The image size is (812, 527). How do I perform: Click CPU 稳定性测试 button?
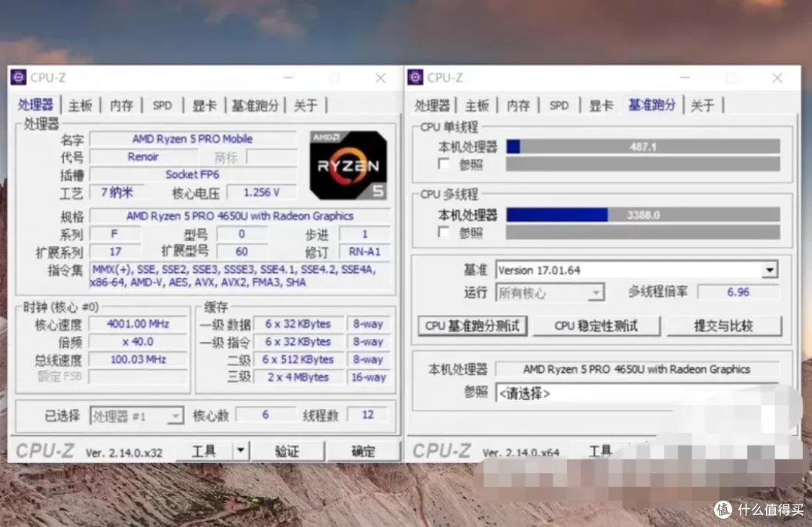tap(596, 326)
